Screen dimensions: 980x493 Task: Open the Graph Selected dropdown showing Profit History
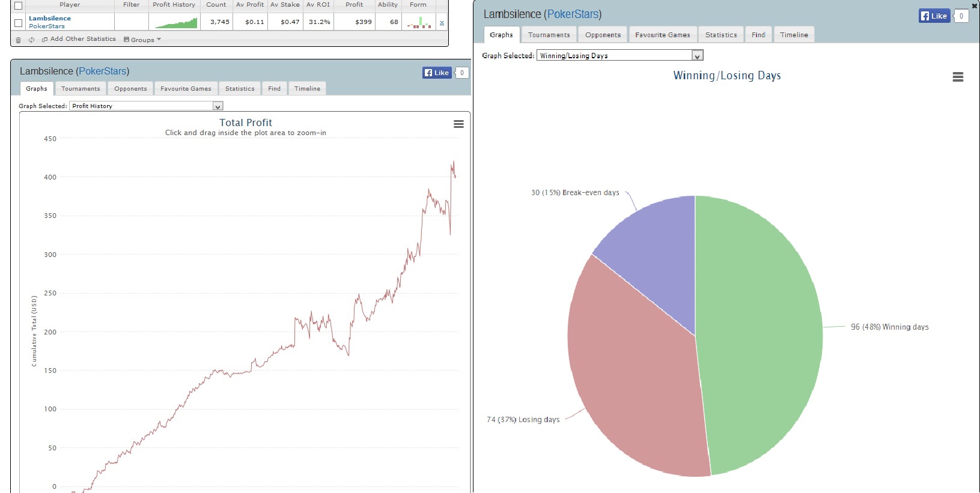pyautogui.click(x=146, y=106)
